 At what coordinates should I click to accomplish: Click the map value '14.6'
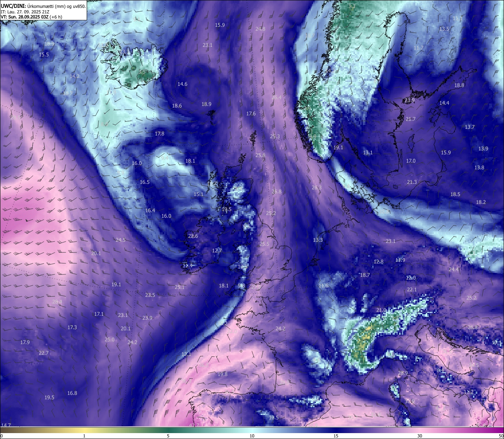(x=182, y=84)
